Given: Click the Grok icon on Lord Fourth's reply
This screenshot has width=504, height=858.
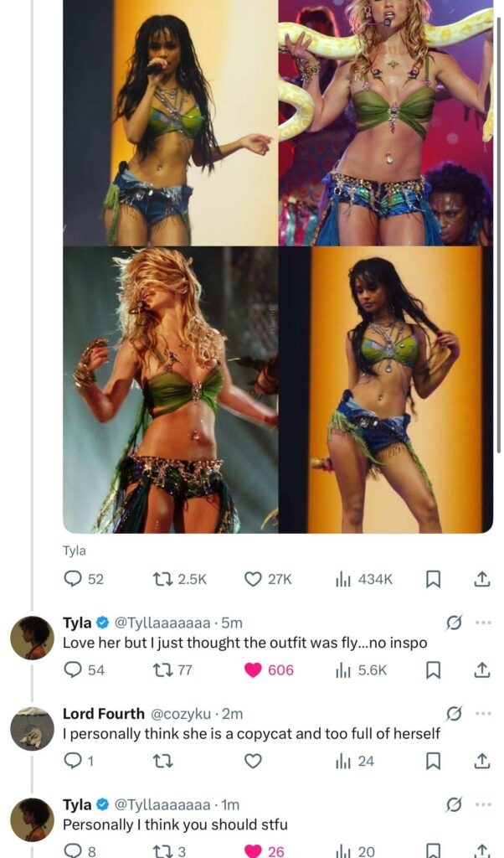Looking at the screenshot, I should tap(455, 714).
